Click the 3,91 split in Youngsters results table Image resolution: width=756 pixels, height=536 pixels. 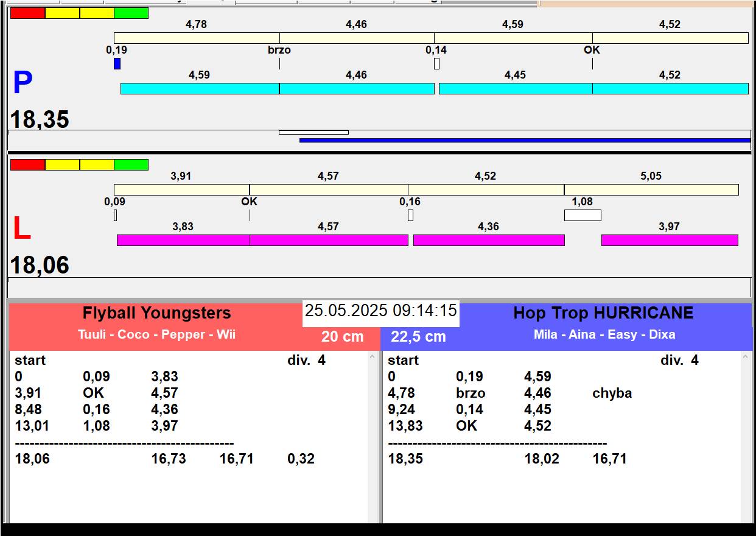[x=28, y=393]
